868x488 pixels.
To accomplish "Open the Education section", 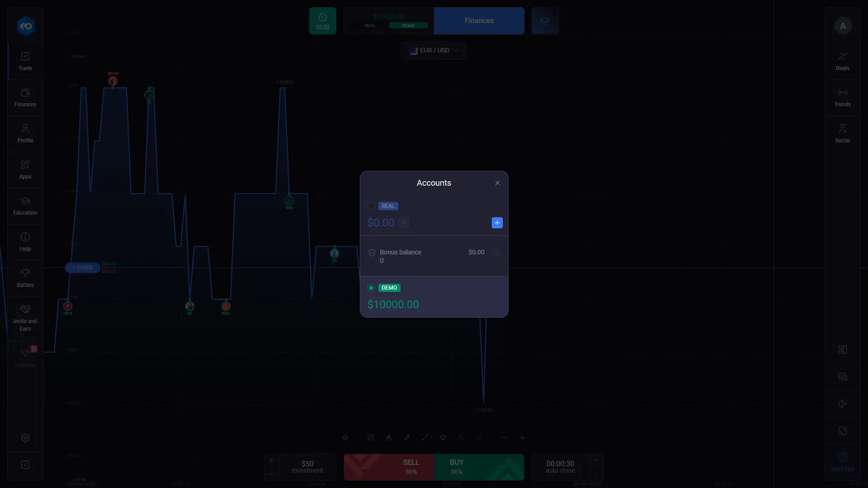I will 25,206.
